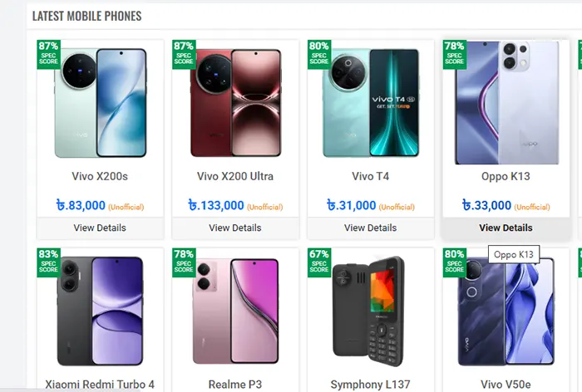This screenshot has width=582, height=392.
Task: Click the 80% spec score badge on Vivo V50e
Action: tap(455, 262)
